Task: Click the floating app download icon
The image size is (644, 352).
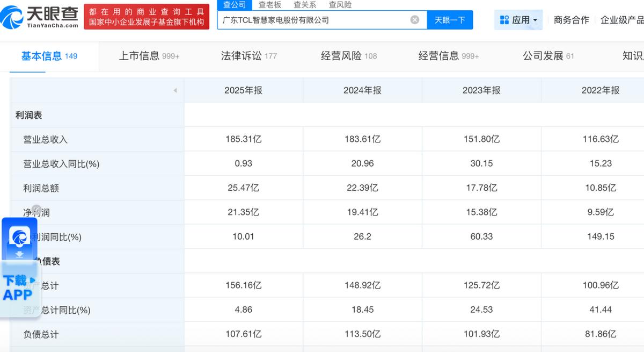Action: (x=19, y=239)
